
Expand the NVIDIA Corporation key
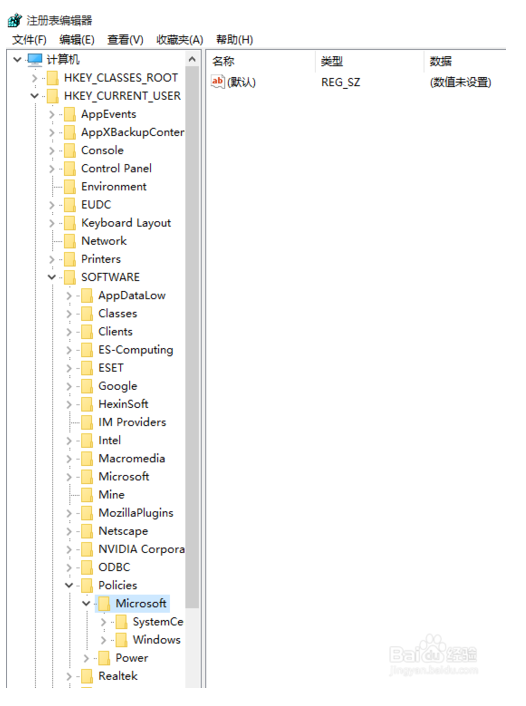(68, 550)
